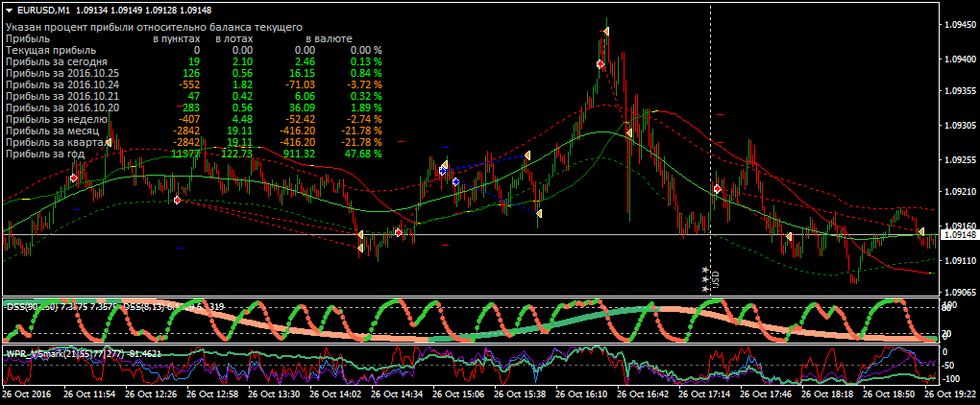
Task: Click the 16.15 currency value
Action: pos(303,74)
